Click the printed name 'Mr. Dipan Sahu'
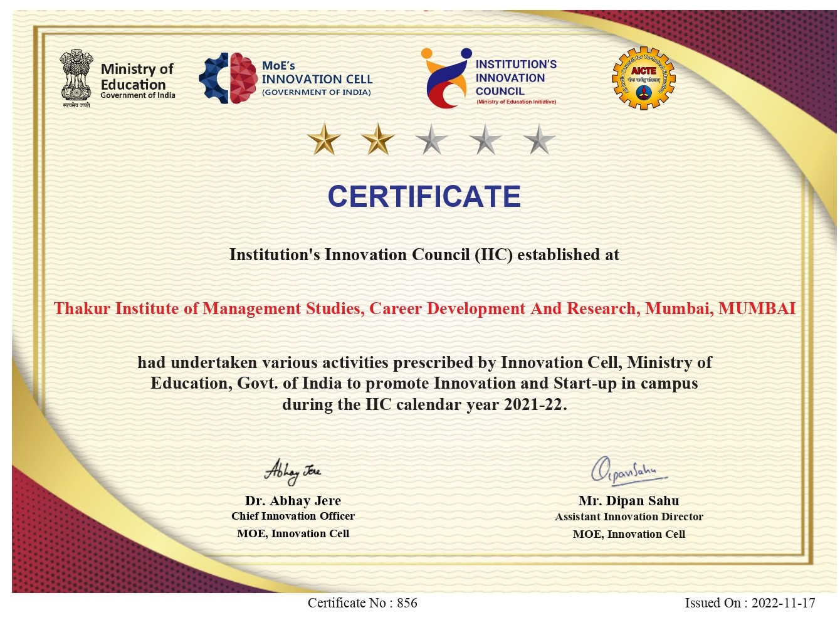Screen dimensions: 840x630 click(629, 500)
